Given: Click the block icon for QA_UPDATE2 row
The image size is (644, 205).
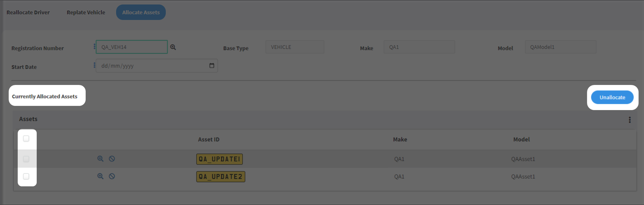Looking at the screenshot, I should (112, 176).
